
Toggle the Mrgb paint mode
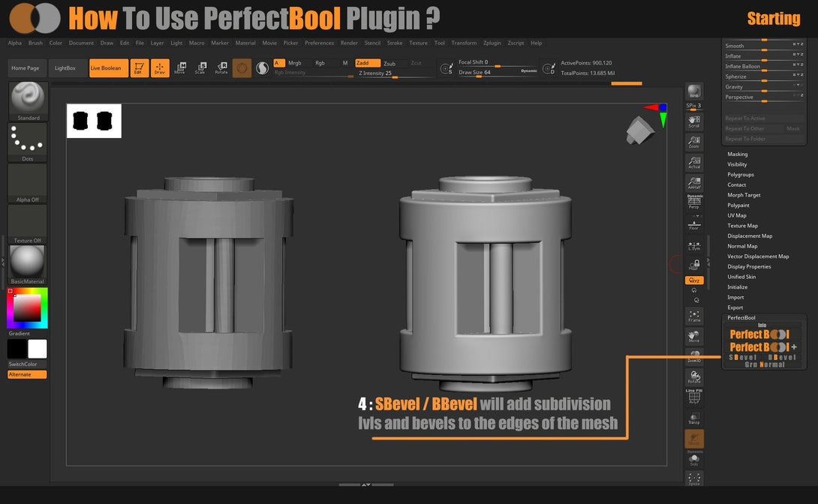(295, 63)
